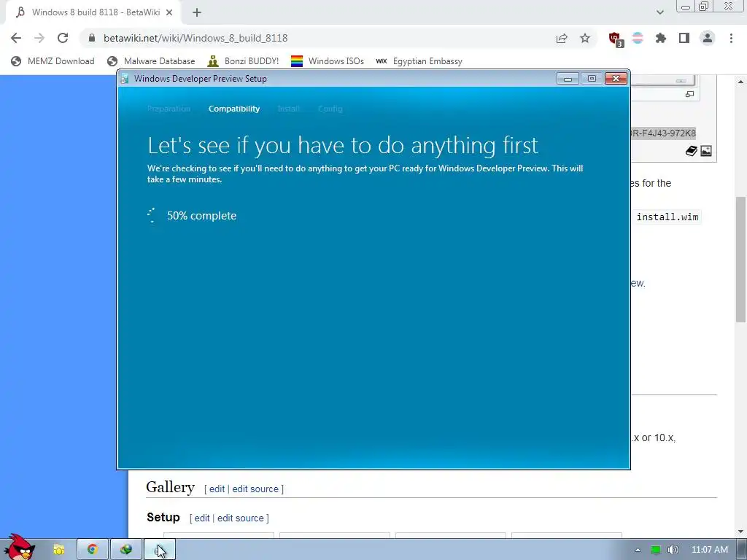Go back to the previous page in Chrome
The width and height of the screenshot is (747, 560).
[16, 38]
